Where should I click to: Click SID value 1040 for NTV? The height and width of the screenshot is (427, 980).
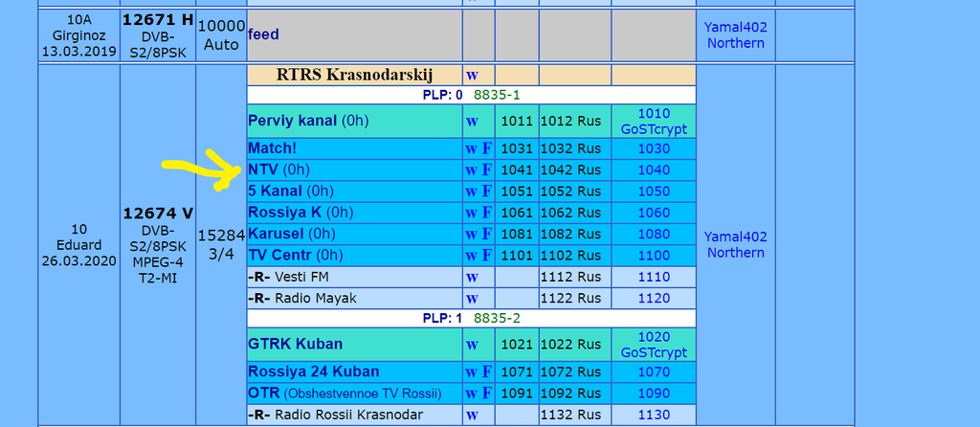tap(654, 170)
